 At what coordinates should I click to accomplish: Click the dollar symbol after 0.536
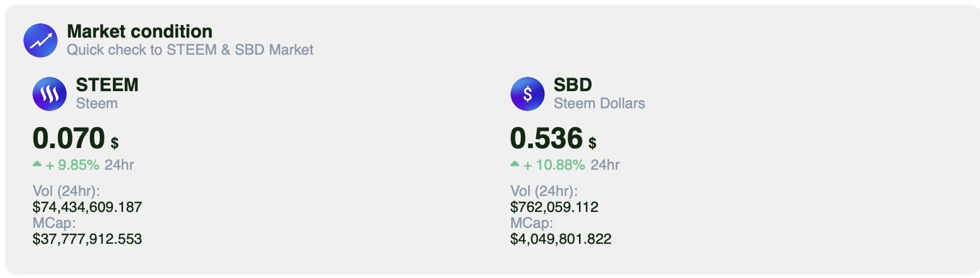pyautogui.click(x=593, y=142)
